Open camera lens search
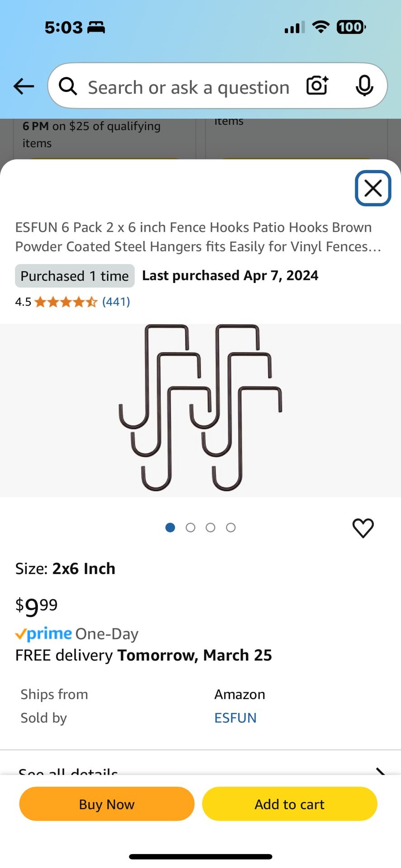 coord(317,85)
